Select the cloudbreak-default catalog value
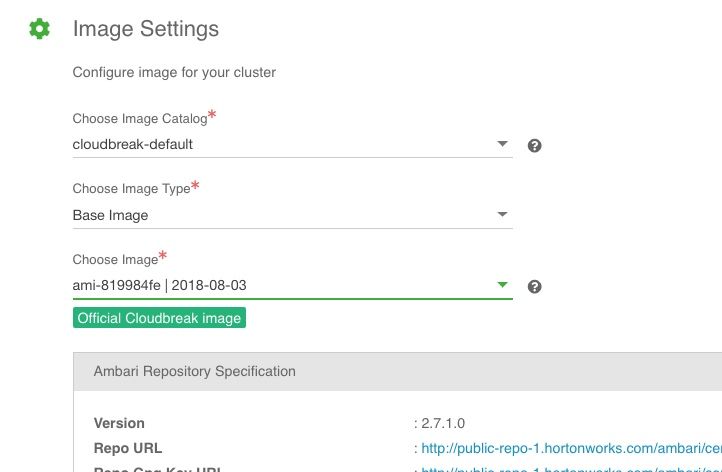The image size is (722, 472). [133, 144]
